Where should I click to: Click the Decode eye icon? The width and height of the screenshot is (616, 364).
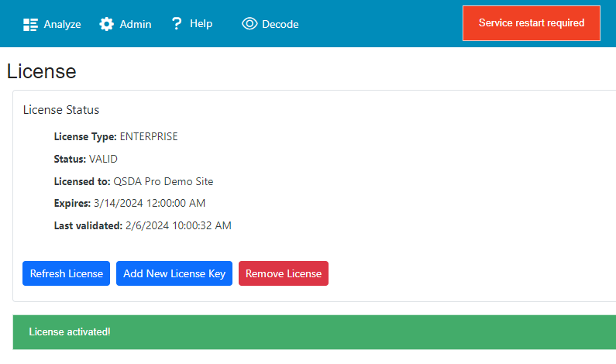point(249,24)
